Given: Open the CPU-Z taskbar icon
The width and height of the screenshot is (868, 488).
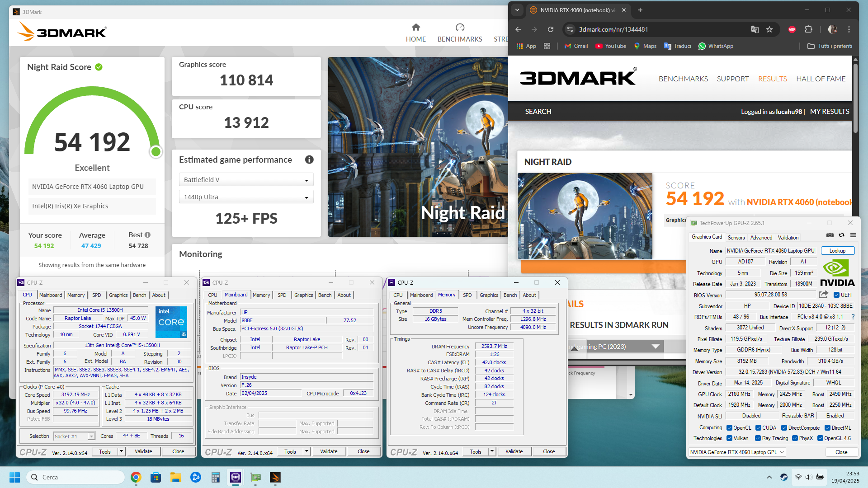Looking at the screenshot, I should click(236, 477).
